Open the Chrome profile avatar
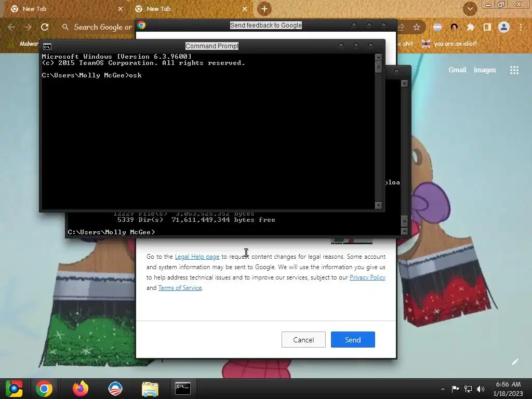The height and width of the screenshot is (399, 532). coord(504,27)
